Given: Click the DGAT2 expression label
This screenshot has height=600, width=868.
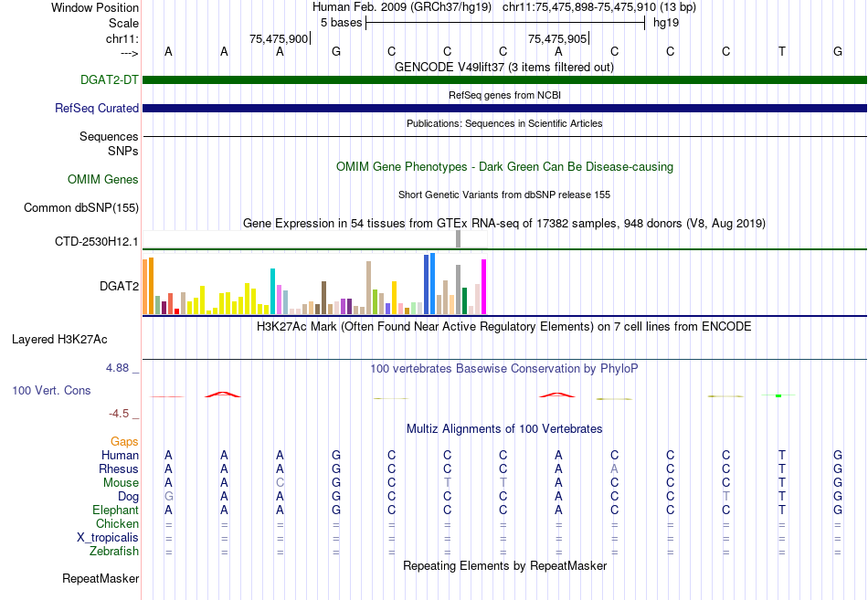Looking at the screenshot, I should [x=119, y=286].
